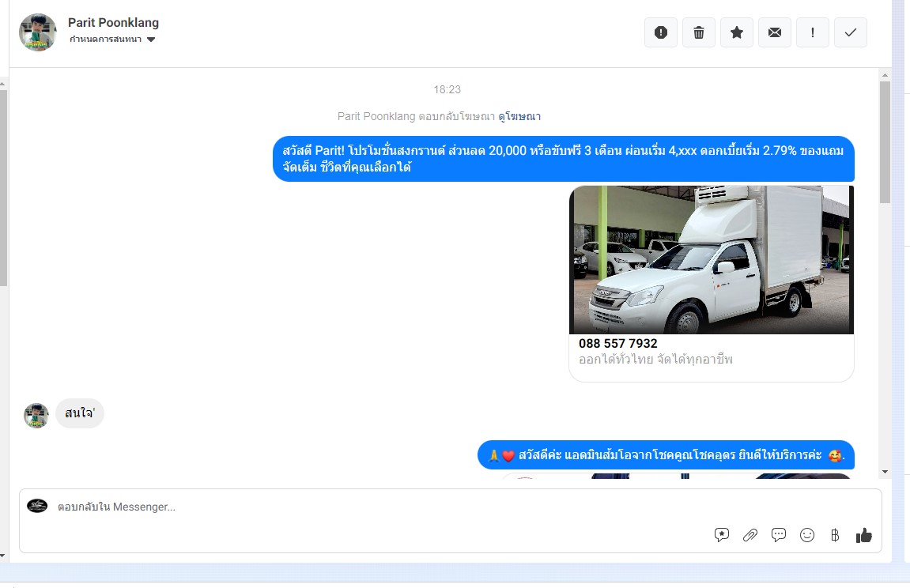Screen dimensions: 910x588
Task: Attach a file with paperclip icon
Action: point(750,534)
